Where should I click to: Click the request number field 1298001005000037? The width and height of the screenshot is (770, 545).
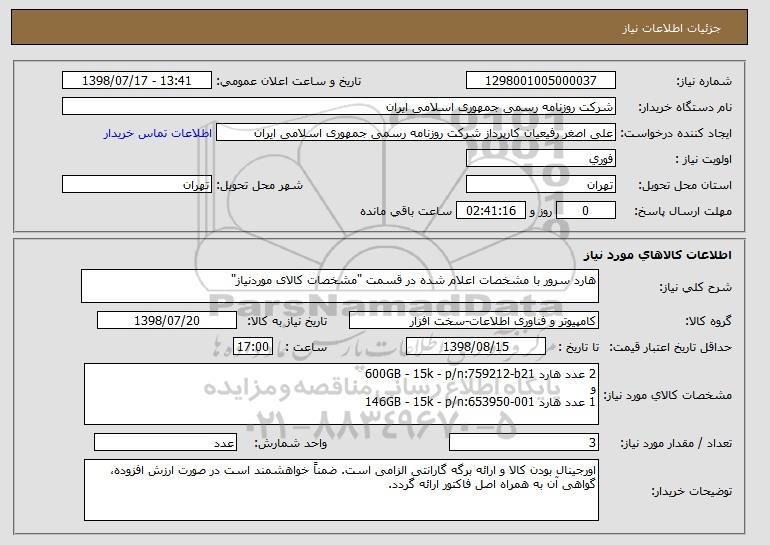tap(541, 81)
